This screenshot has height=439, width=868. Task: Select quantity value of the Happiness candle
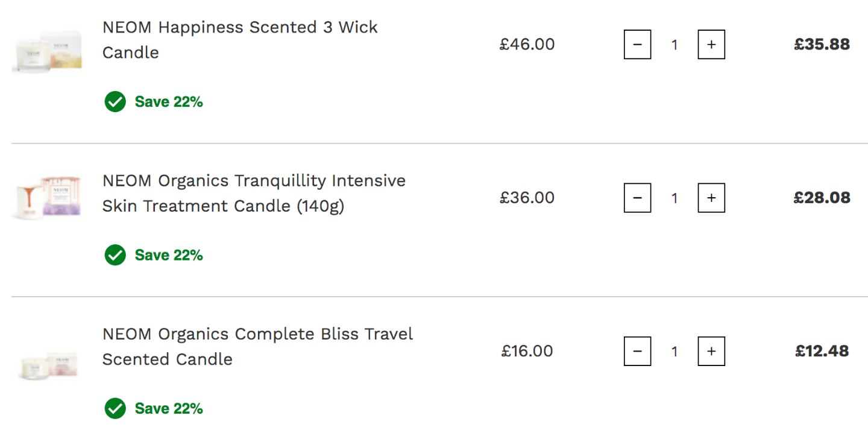[x=675, y=45]
